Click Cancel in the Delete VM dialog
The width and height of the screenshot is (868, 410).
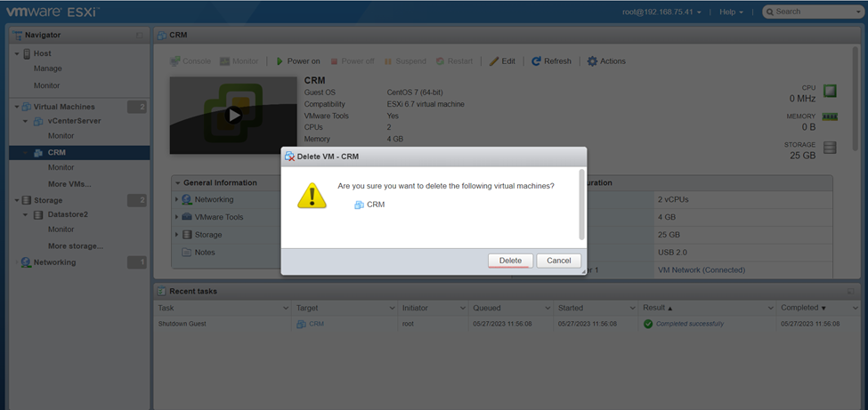[558, 261]
